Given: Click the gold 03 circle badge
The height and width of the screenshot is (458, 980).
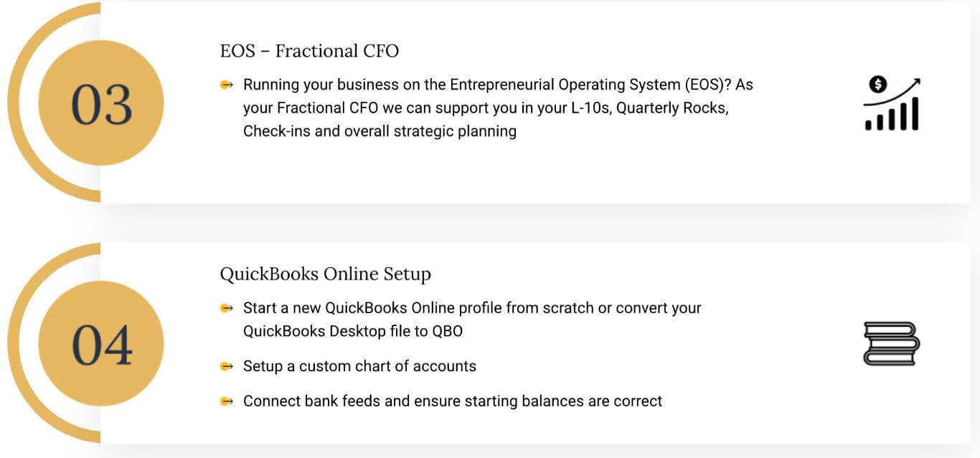Looking at the screenshot, I should (101, 102).
